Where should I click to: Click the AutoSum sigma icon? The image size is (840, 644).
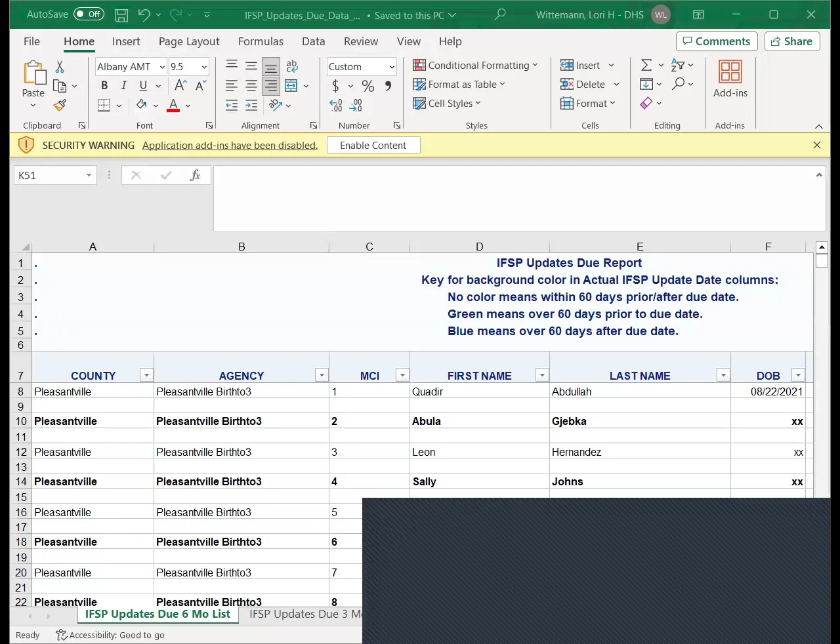[646, 65]
